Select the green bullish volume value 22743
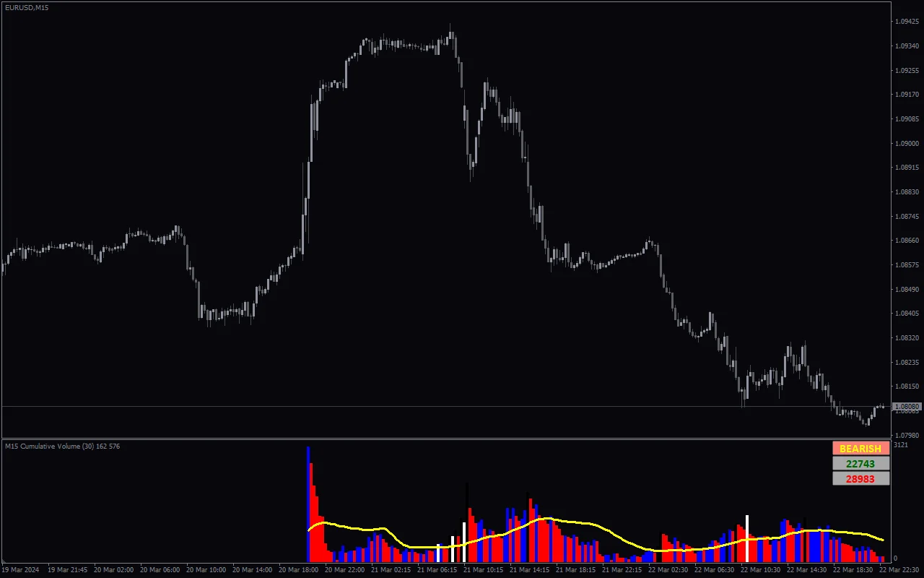This screenshot has height=578, width=924. click(x=860, y=463)
